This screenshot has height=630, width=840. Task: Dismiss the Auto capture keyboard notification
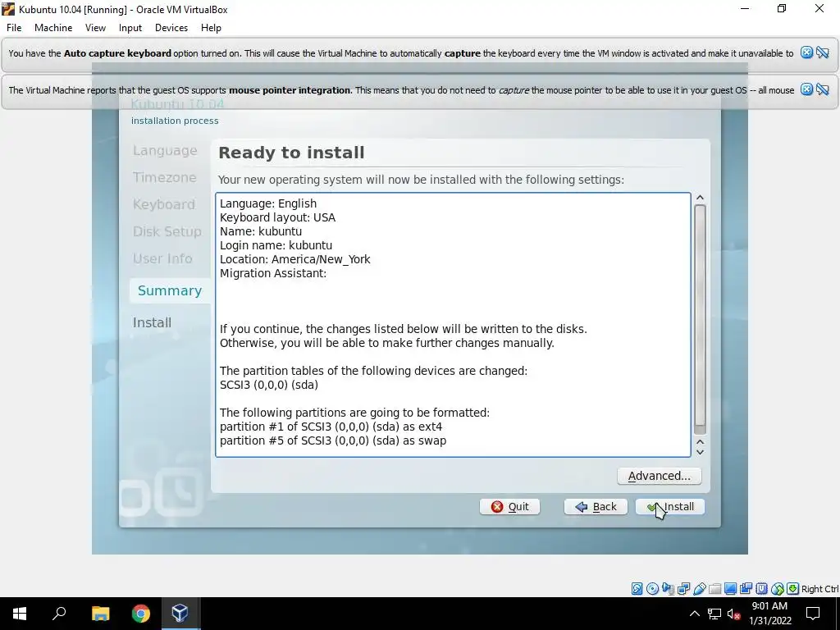pos(806,52)
